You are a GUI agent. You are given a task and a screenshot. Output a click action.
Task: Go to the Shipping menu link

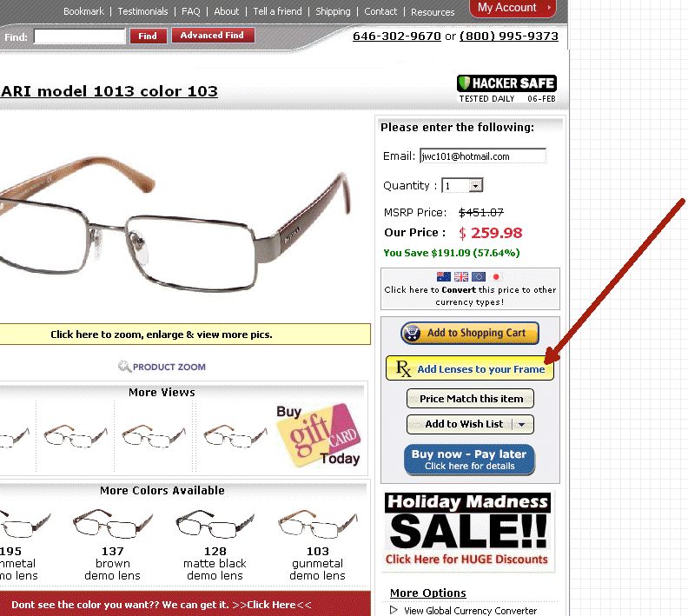pyautogui.click(x=333, y=11)
